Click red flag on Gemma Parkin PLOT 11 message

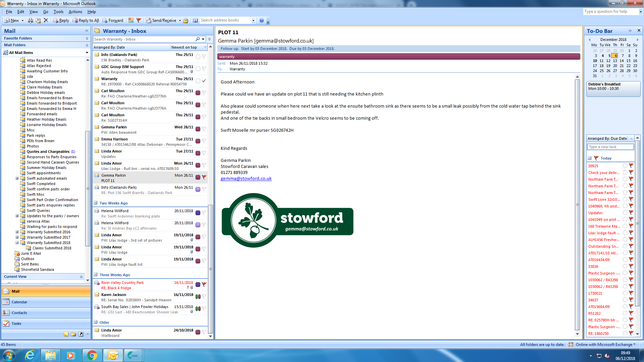click(x=204, y=177)
